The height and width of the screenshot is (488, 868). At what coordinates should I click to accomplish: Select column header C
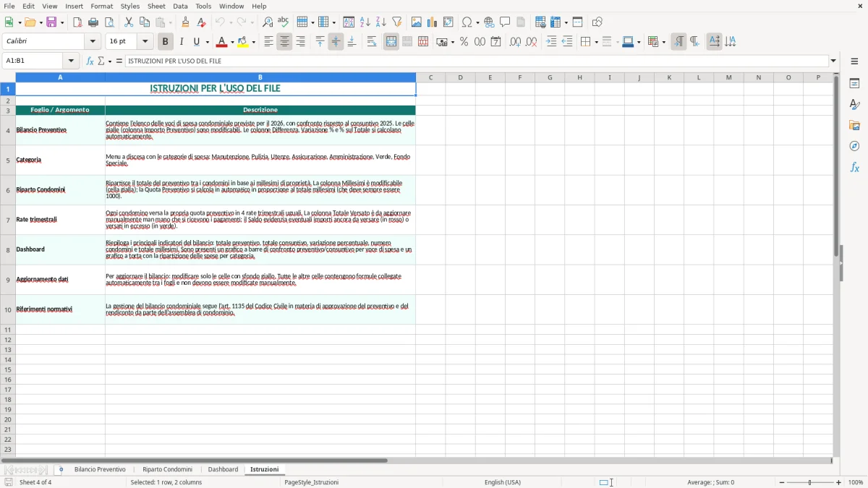pos(430,77)
